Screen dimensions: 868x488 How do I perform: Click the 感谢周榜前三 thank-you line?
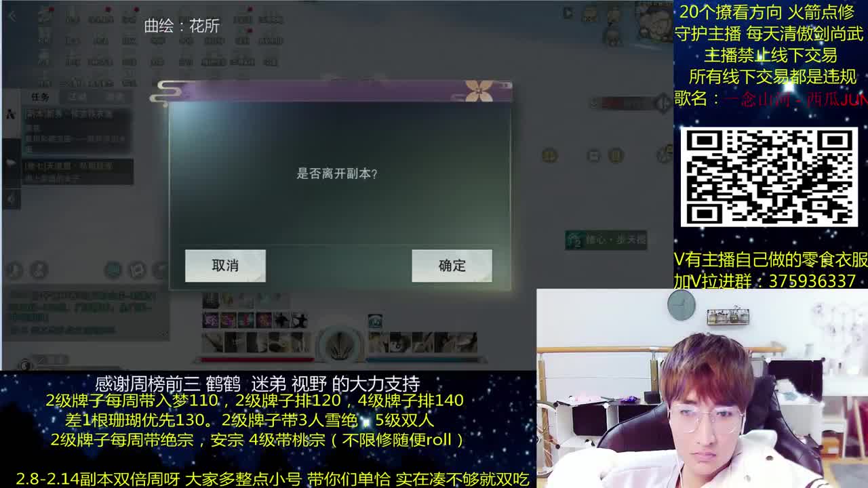[258, 384]
